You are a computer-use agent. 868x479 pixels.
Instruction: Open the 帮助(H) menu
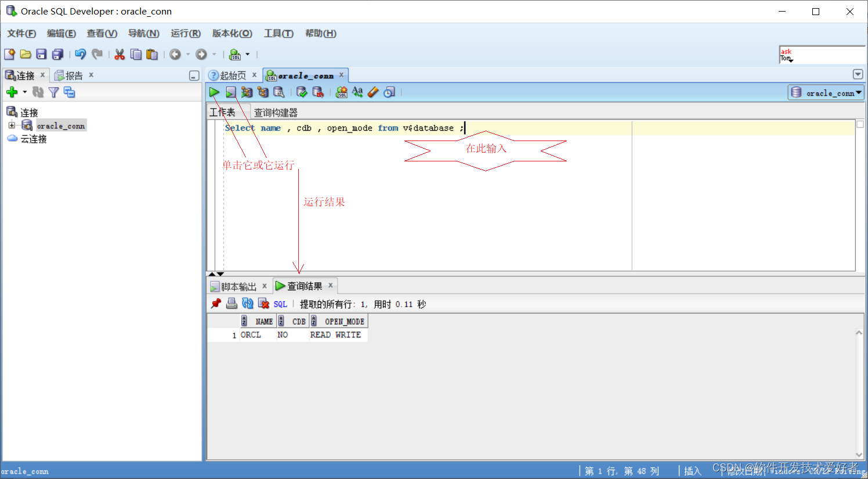pos(320,34)
